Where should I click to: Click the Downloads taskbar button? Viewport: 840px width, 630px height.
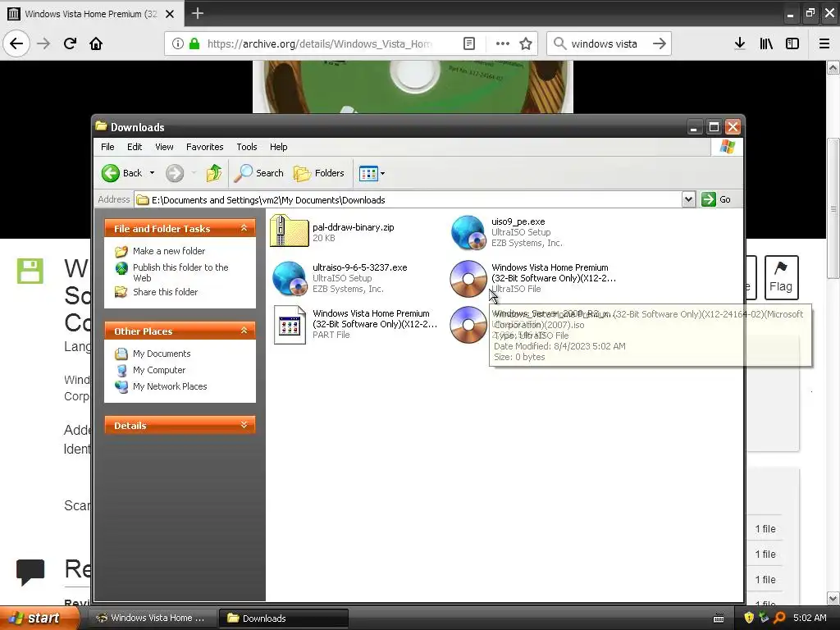pos(284,619)
